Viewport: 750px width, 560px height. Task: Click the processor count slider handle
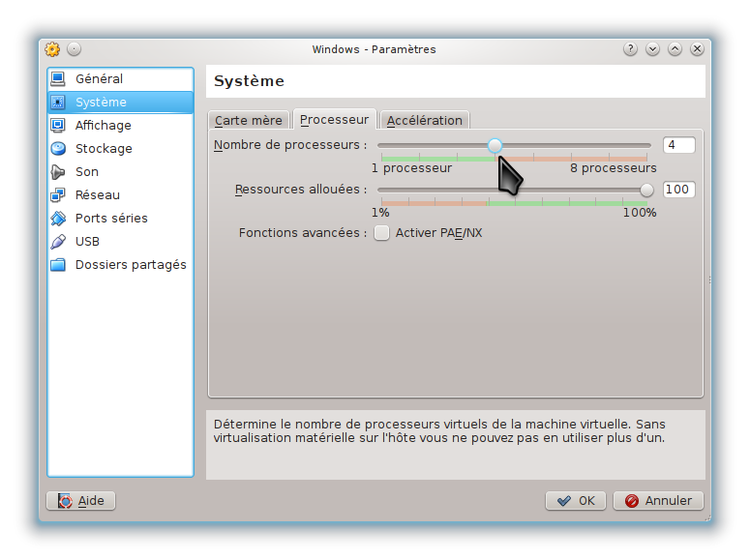pyautogui.click(x=495, y=145)
